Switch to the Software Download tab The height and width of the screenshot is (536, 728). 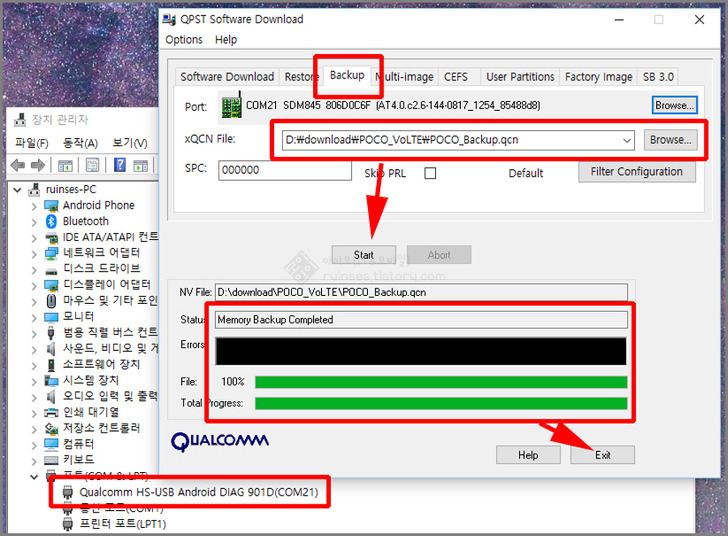[x=227, y=77]
